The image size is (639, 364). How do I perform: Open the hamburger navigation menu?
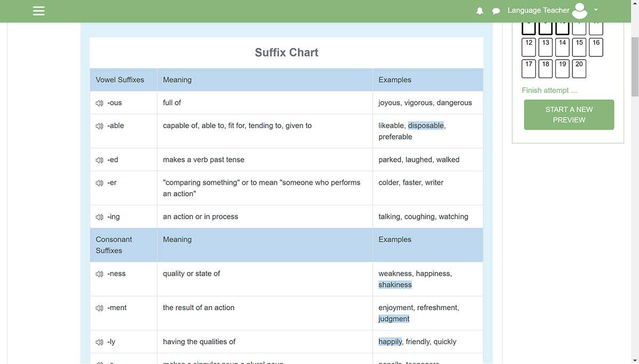click(39, 11)
